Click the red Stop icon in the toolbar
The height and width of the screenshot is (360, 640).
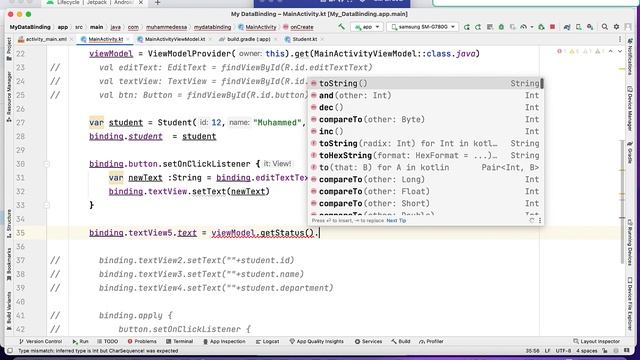(552, 27)
